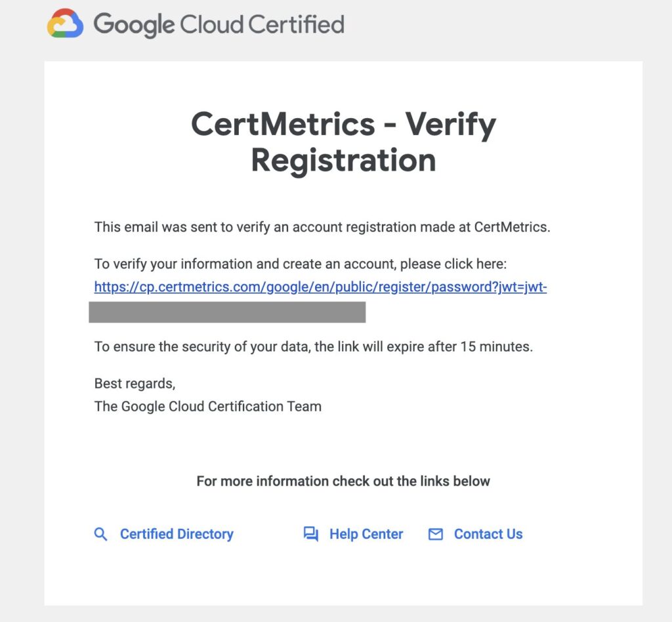Click 'The Google Cloud Certification Team' signature
This screenshot has width=672, height=622.
[x=208, y=406]
